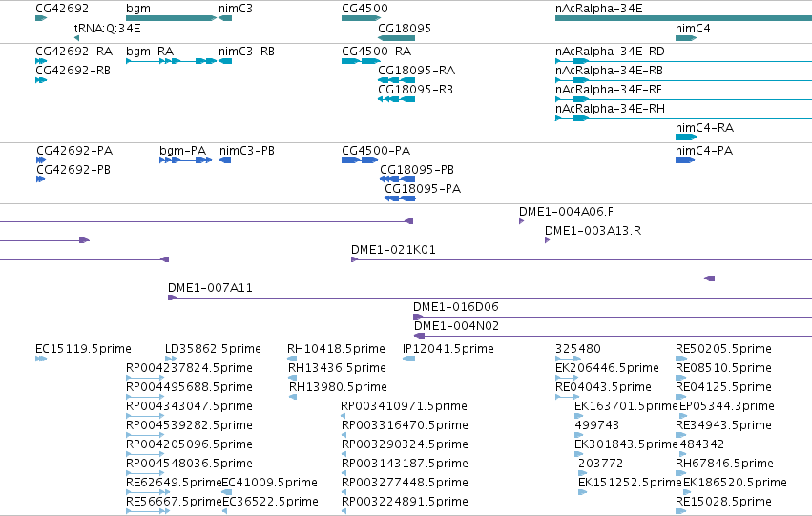Open the nimC3-RB transcript
This screenshot has width=812, height=516.
(225, 61)
